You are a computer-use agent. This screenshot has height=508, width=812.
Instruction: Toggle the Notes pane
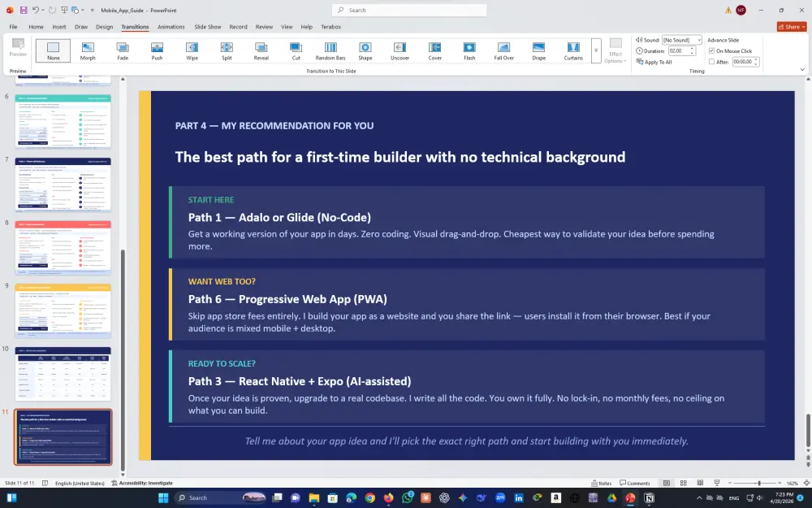[602, 483]
